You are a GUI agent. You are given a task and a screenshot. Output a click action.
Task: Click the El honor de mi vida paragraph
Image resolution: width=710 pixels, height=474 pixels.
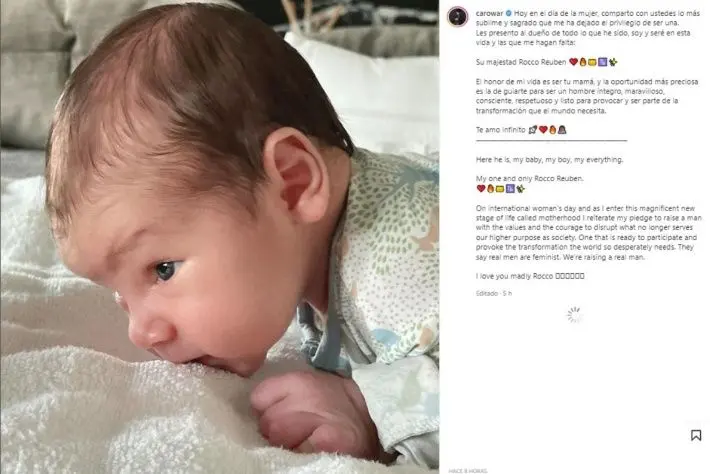pyautogui.click(x=587, y=96)
